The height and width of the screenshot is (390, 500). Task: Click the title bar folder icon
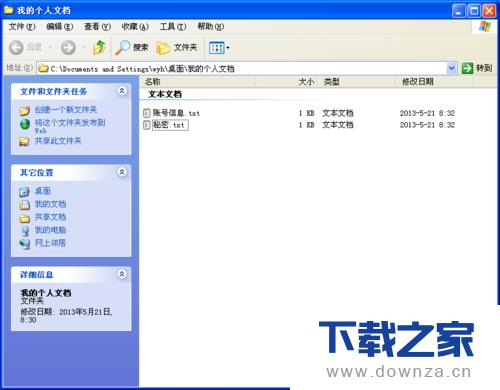click(x=9, y=10)
